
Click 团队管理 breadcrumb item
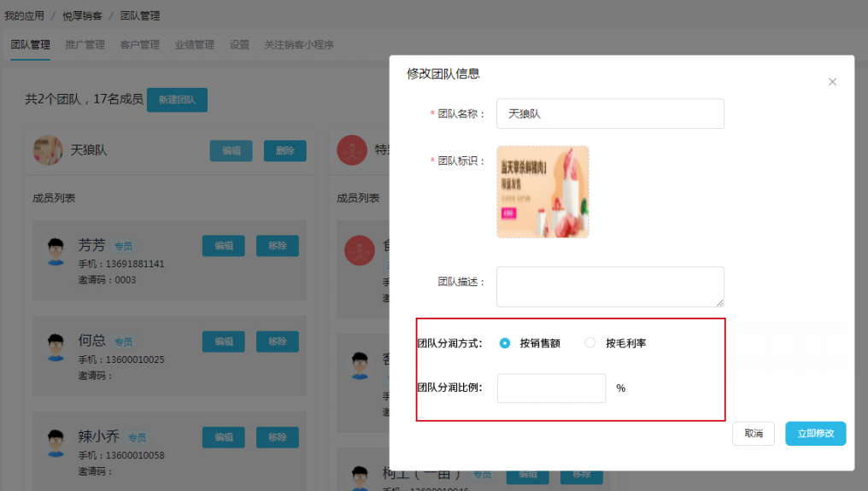click(x=140, y=15)
